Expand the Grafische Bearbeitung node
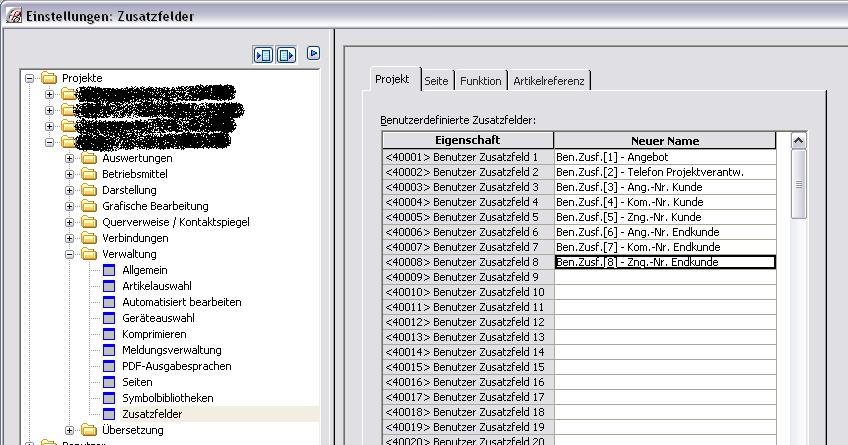The width and height of the screenshot is (848, 445). (x=69, y=206)
